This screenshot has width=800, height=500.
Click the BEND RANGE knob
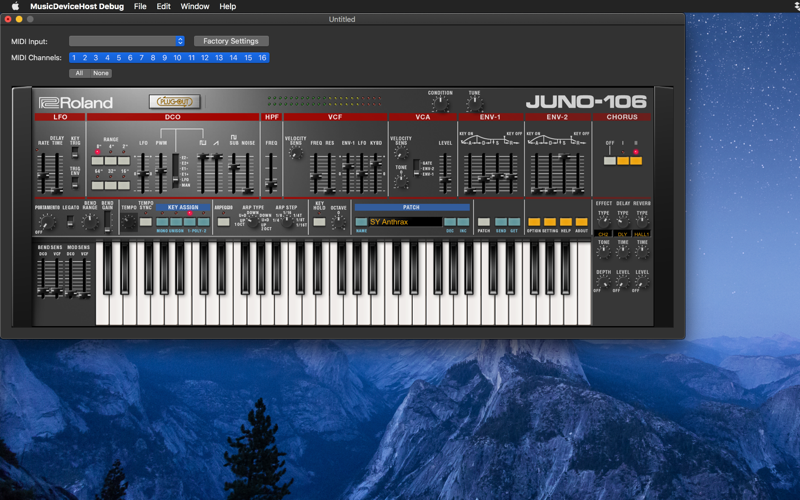point(90,221)
